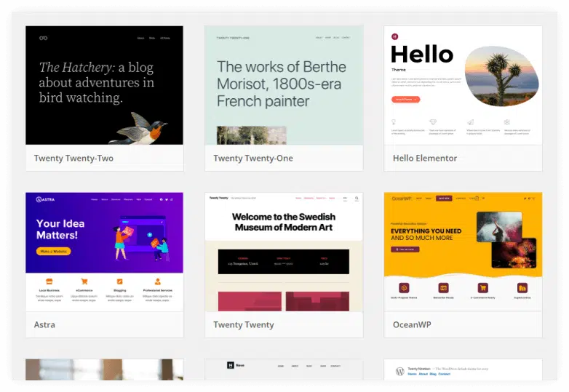Click the Shop Now button in OceanWP nav
Screen dimensions: 569x392
click(444, 199)
